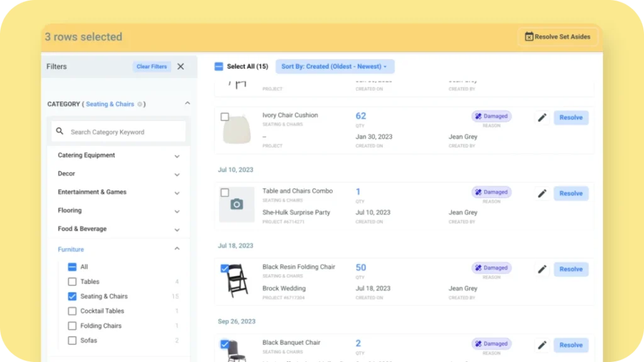Toggle the Select All (15) checkbox
The image size is (644, 362).
click(x=216, y=66)
